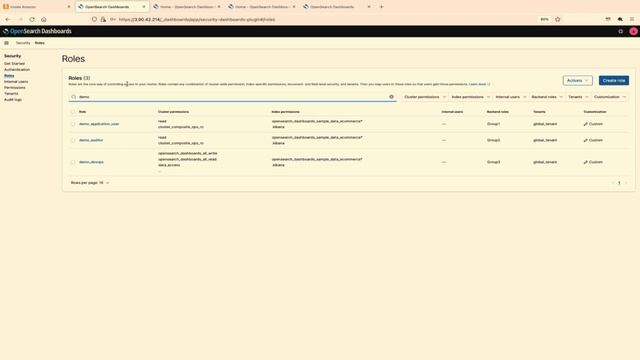Expand more cluster permissions for demo_devops
The image size is (640, 360).
(160, 171)
